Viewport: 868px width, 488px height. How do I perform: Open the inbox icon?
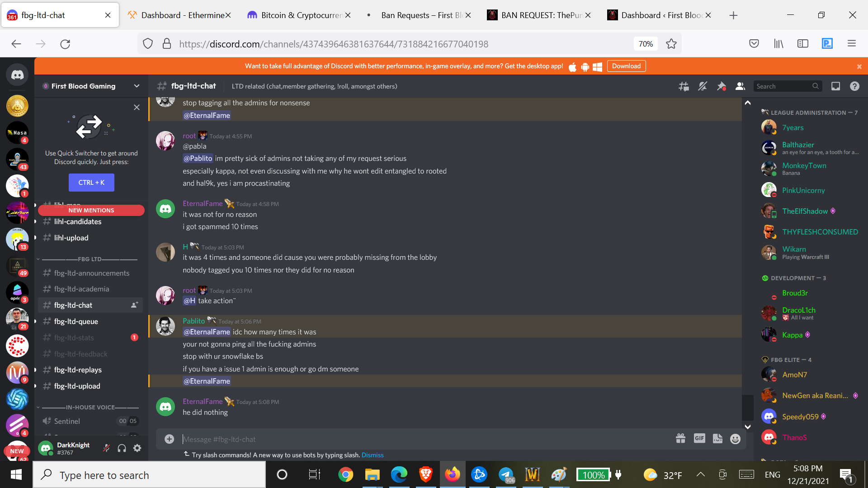(x=835, y=86)
